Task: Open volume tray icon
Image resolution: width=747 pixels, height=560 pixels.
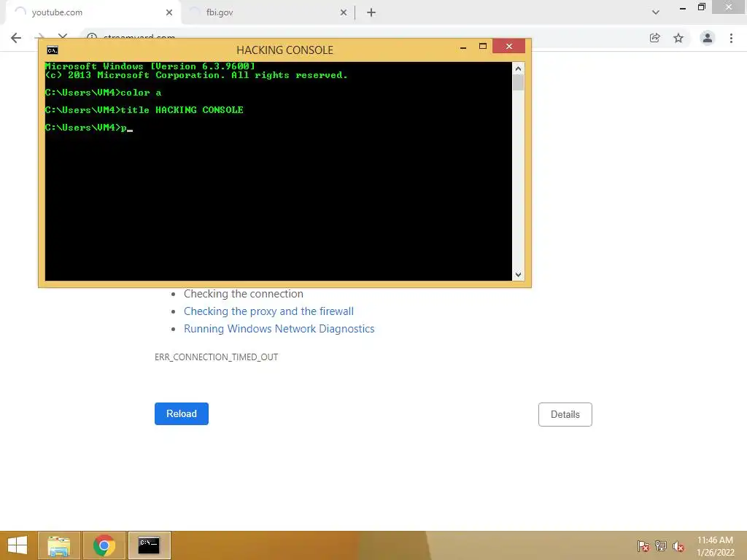Action: (678, 546)
